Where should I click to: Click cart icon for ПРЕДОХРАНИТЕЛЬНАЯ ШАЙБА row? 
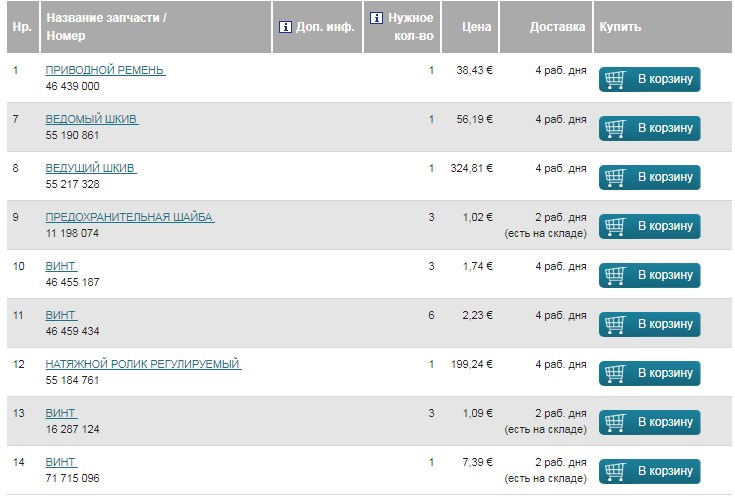coord(615,227)
